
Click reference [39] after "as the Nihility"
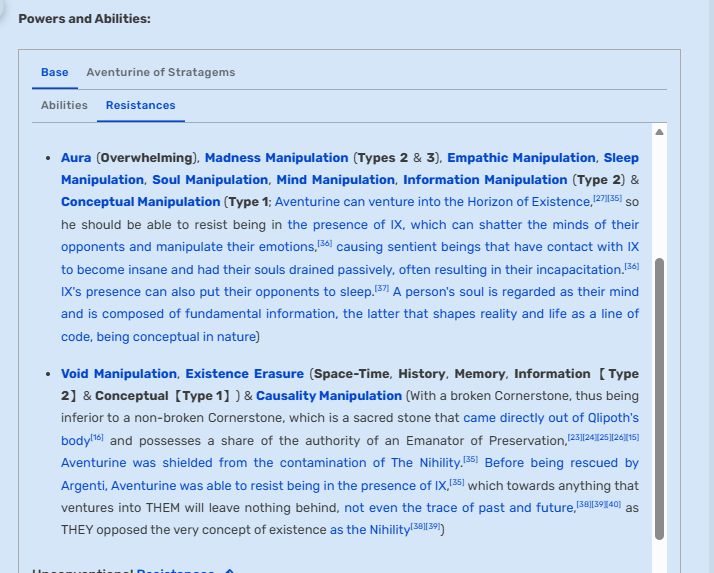(433, 526)
